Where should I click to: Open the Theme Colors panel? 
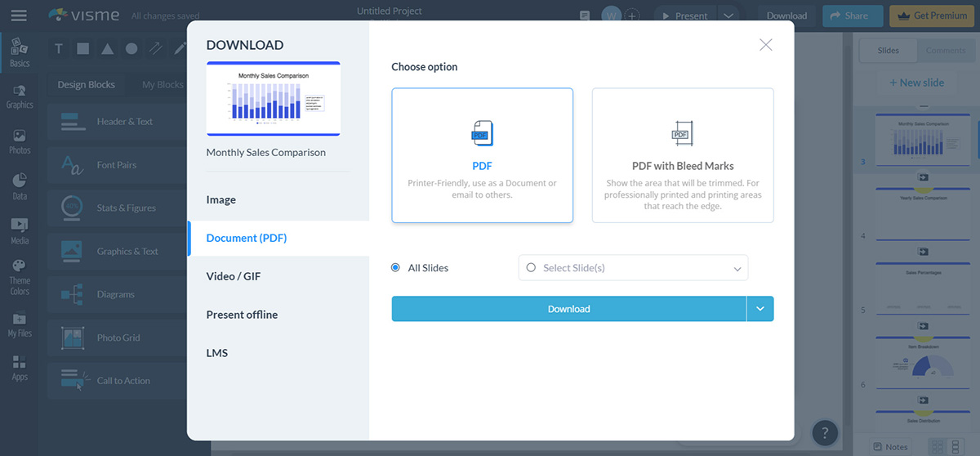coord(20,277)
